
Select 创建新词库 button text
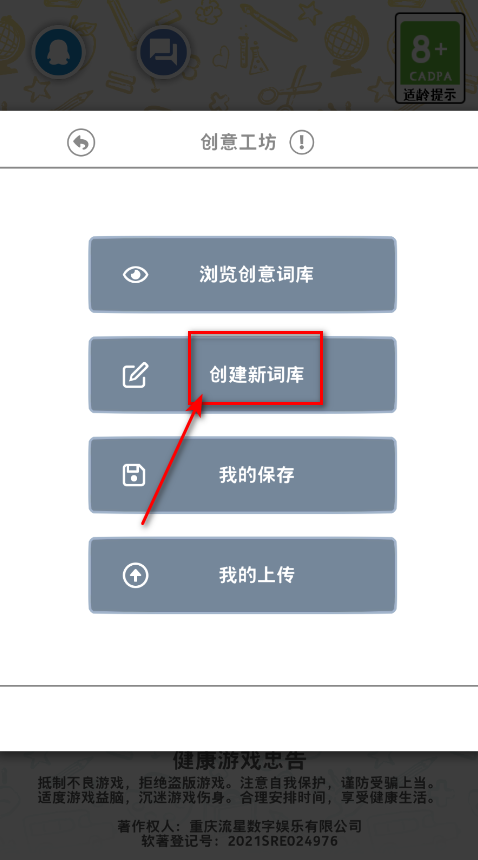tap(256, 375)
